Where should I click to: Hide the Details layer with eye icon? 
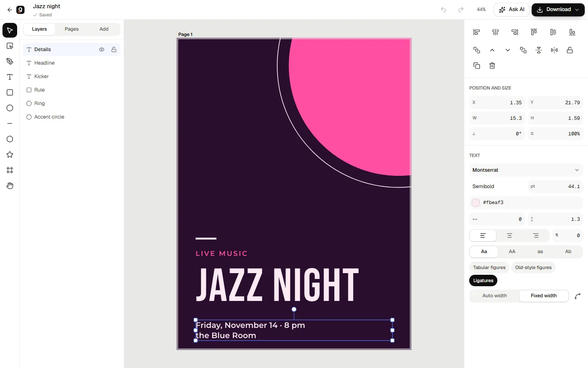pos(102,49)
